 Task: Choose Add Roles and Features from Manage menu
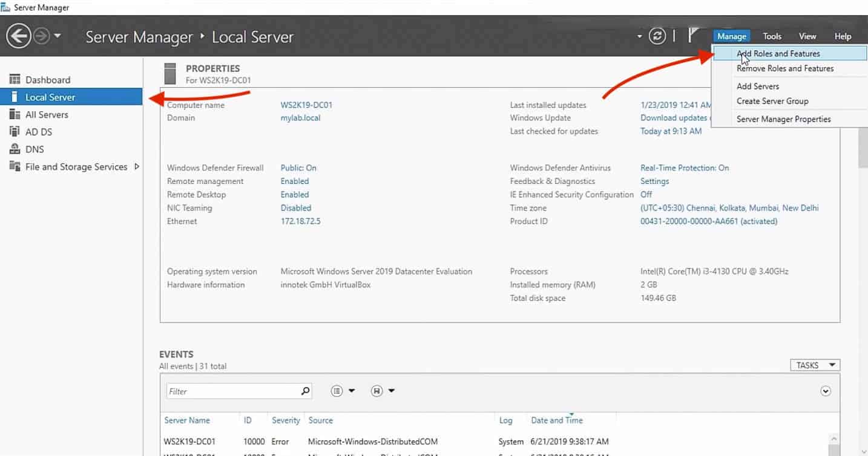[778, 53]
